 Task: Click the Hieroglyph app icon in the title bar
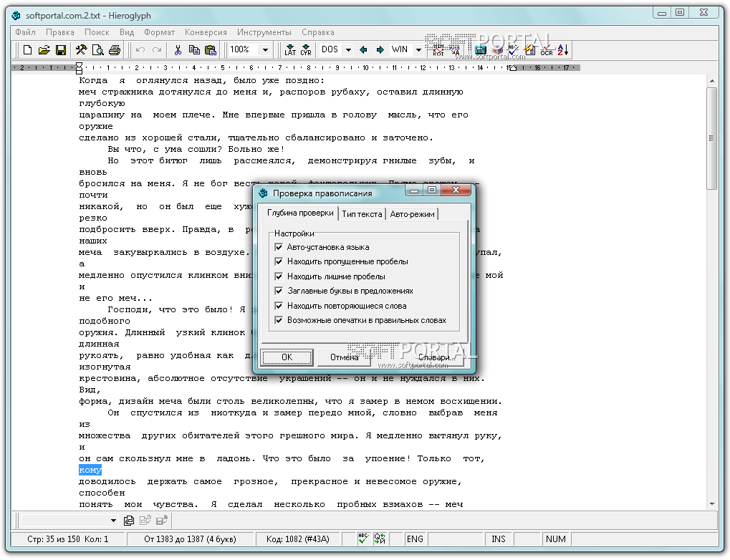[16, 15]
